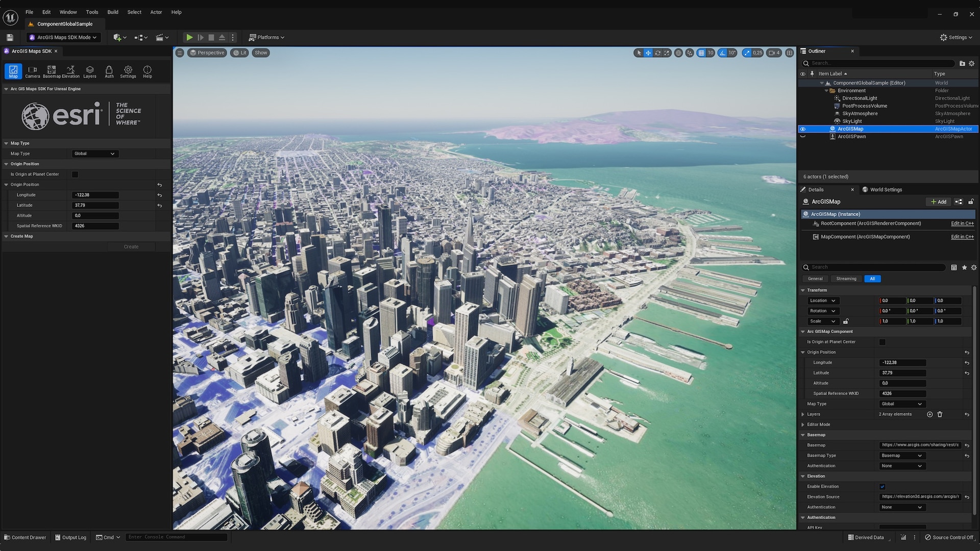
Task: Open the Basemap section of ArcGIS SDK
Action: (51, 71)
